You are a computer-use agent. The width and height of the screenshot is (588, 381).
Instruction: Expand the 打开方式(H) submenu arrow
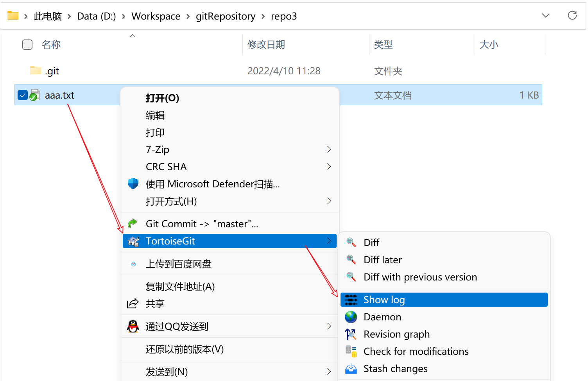coord(329,201)
